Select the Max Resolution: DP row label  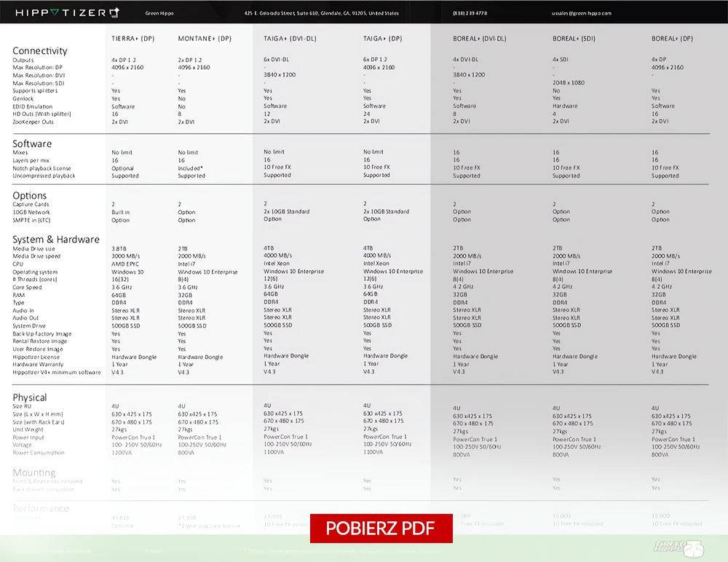(x=39, y=68)
